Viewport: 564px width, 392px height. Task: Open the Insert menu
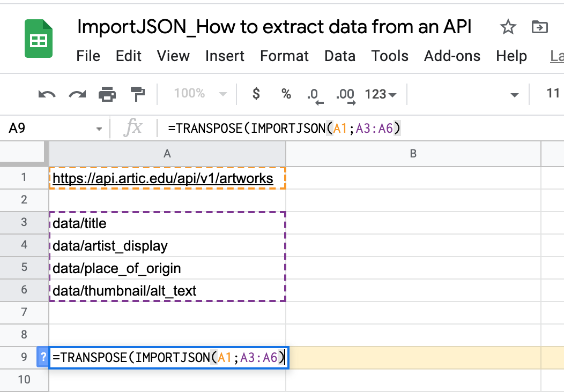pyautogui.click(x=225, y=56)
